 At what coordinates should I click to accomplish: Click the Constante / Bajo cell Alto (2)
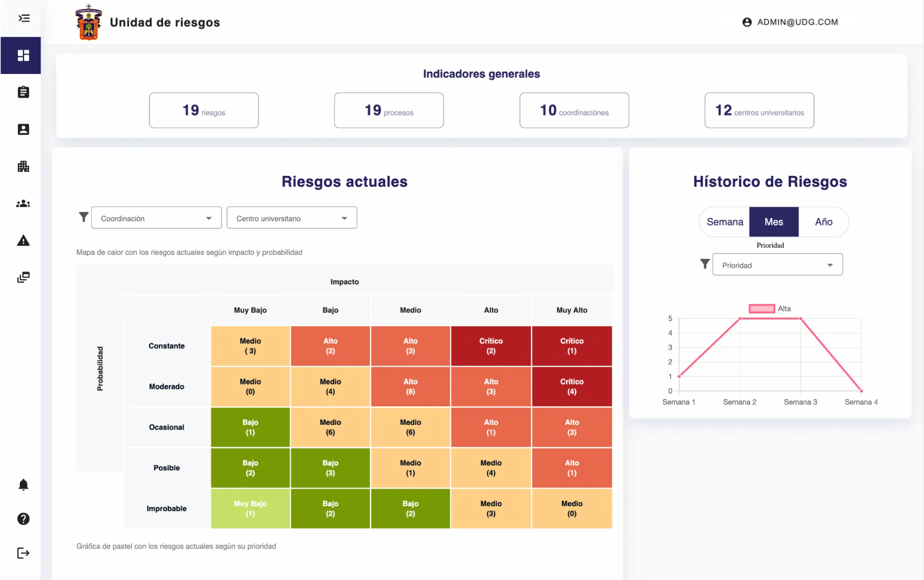click(x=331, y=346)
